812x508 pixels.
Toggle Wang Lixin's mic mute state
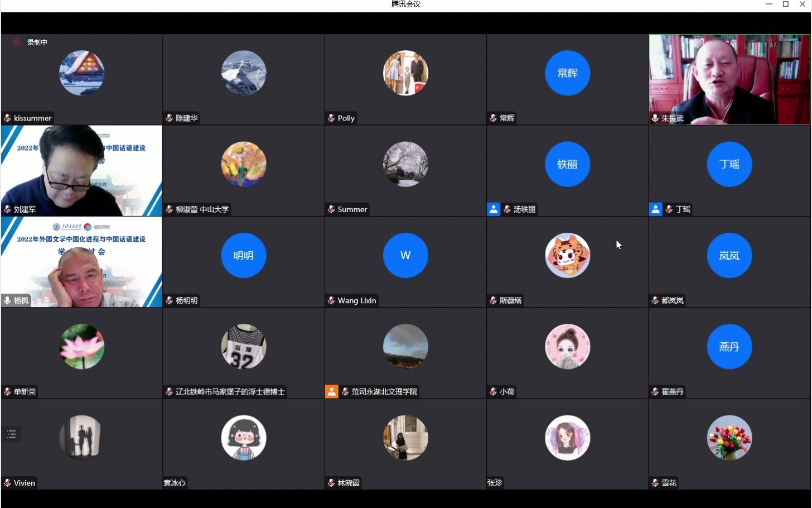tap(331, 300)
